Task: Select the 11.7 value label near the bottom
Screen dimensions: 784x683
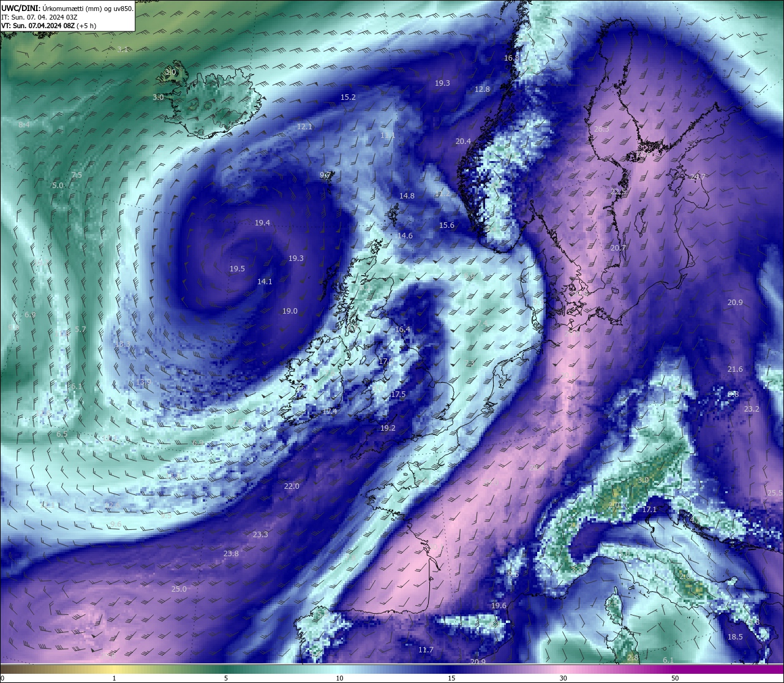Action: point(426,650)
